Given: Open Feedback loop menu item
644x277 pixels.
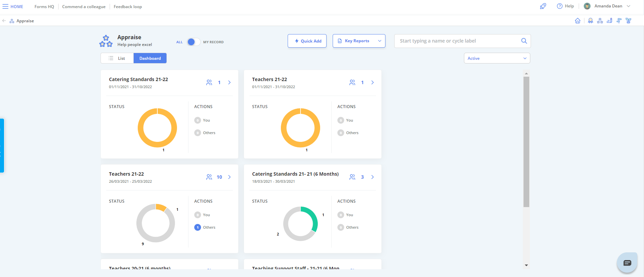Looking at the screenshot, I should 128,6.
